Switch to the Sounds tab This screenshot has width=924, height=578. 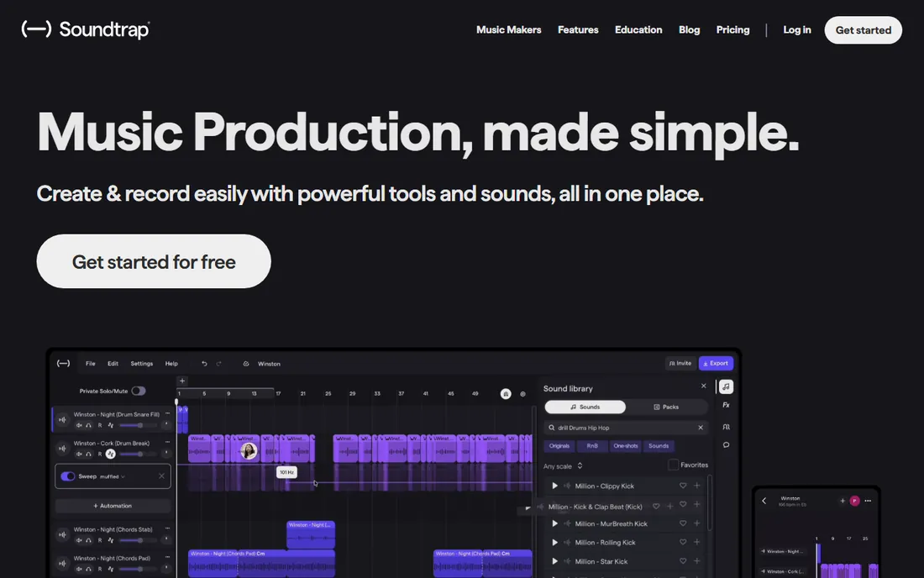585,407
